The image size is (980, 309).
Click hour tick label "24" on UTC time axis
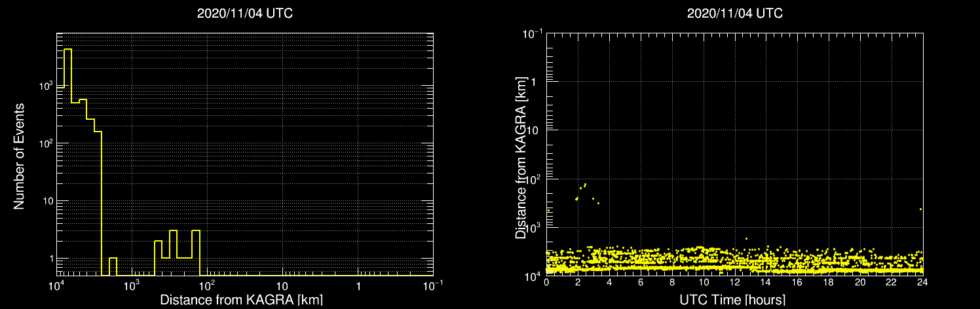[x=921, y=283]
